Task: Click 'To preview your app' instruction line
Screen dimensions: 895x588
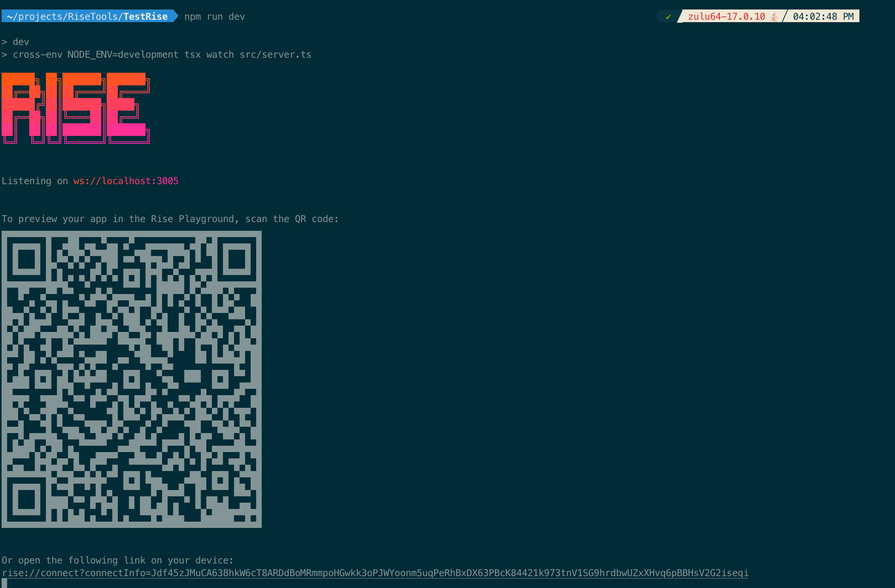Action: pyautogui.click(x=170, y=219)
